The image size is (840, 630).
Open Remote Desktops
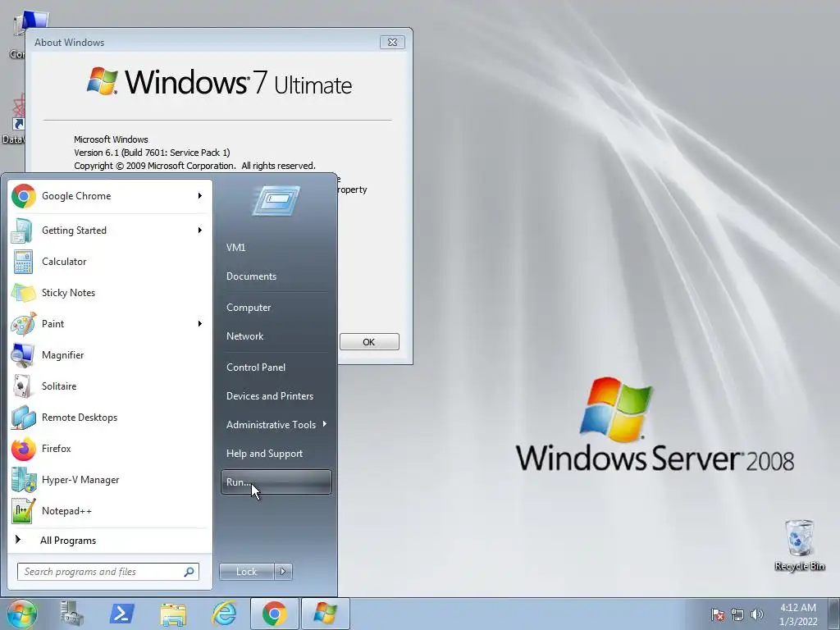[110, 418]
